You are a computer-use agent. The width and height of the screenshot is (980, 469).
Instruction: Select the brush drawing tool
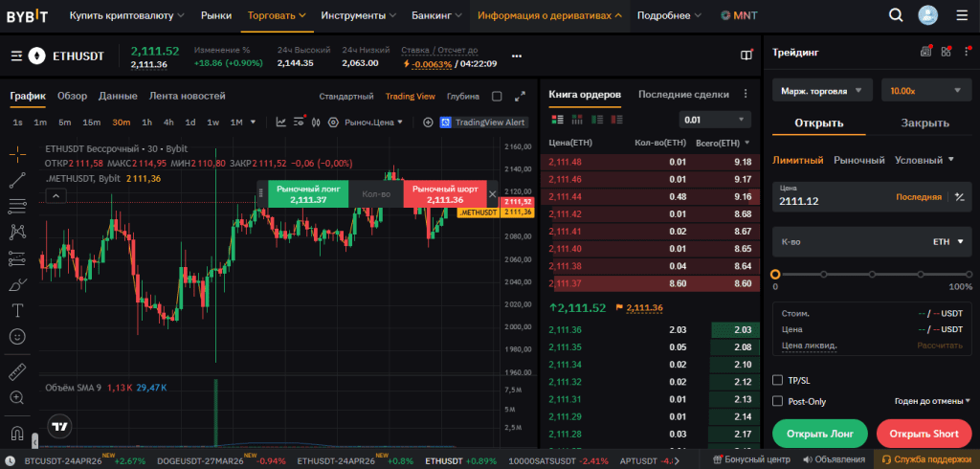click(x=17, y=284)
